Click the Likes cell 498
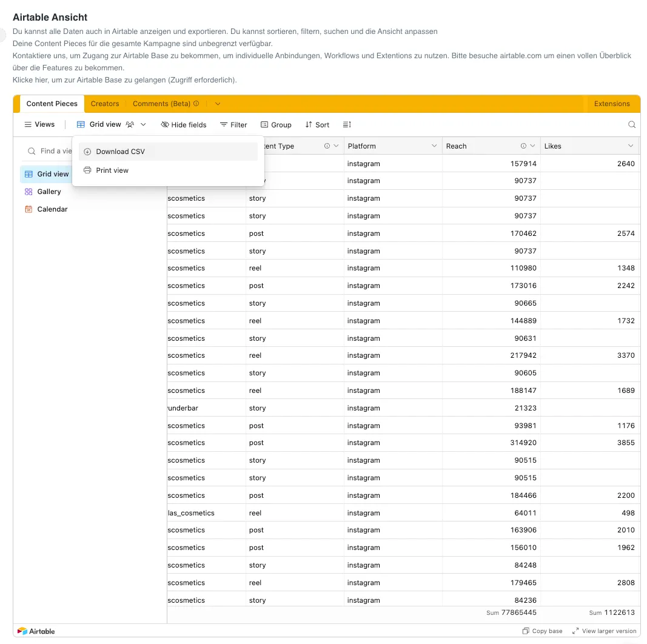 point(590,513)
